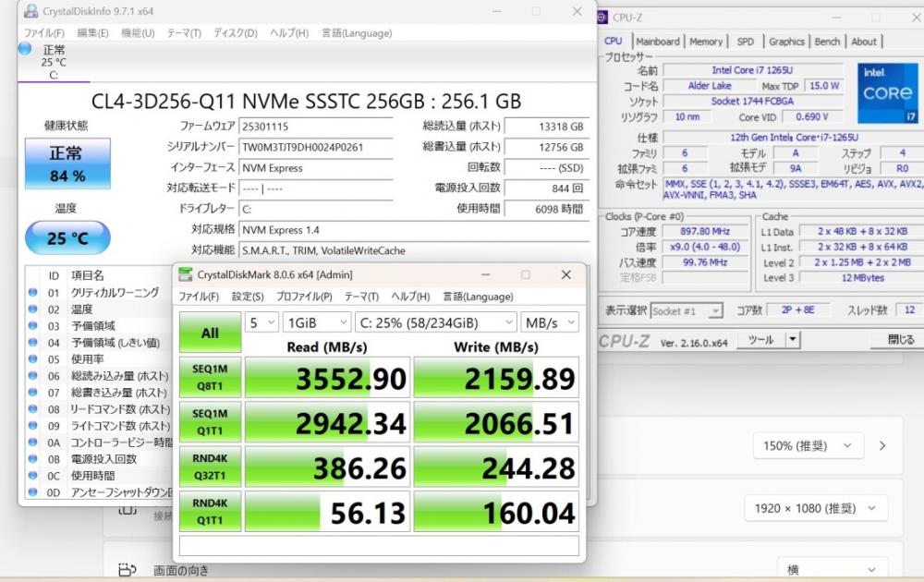The image size is (924, 582).
Task: Click the blue status dot for attribute 01
Action: point(32,293)
